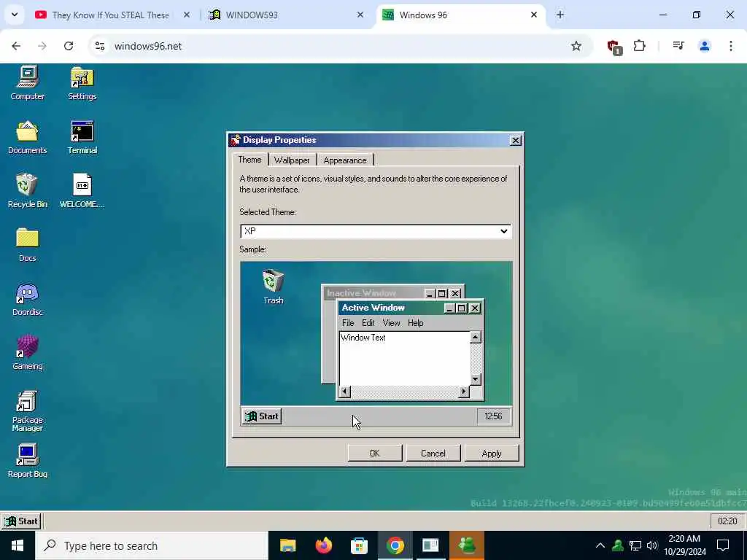
Task: Open the Settings desktop icon
Action: pos(82,83)
